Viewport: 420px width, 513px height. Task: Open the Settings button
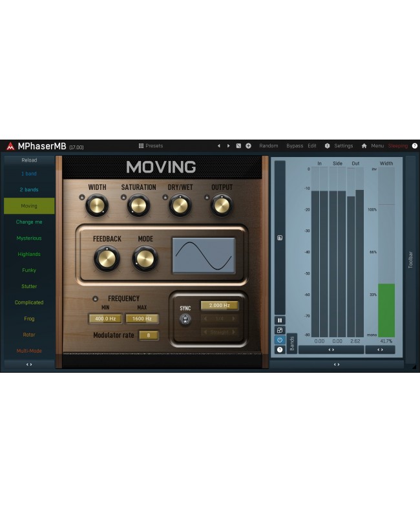point(344,145)
